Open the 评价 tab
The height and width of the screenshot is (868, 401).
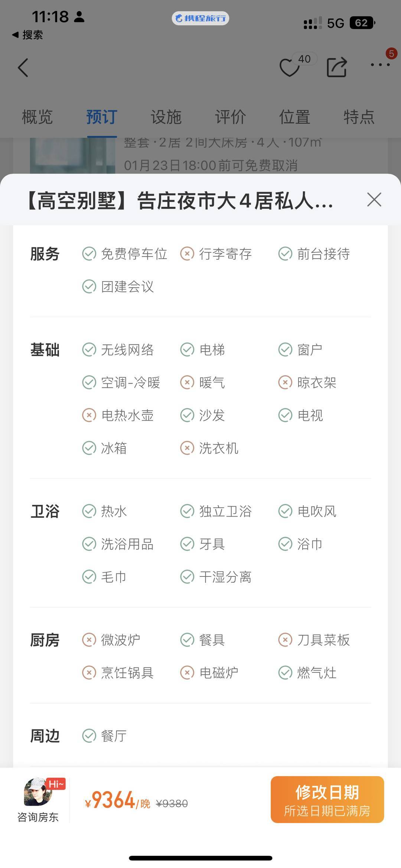[230, 117]
